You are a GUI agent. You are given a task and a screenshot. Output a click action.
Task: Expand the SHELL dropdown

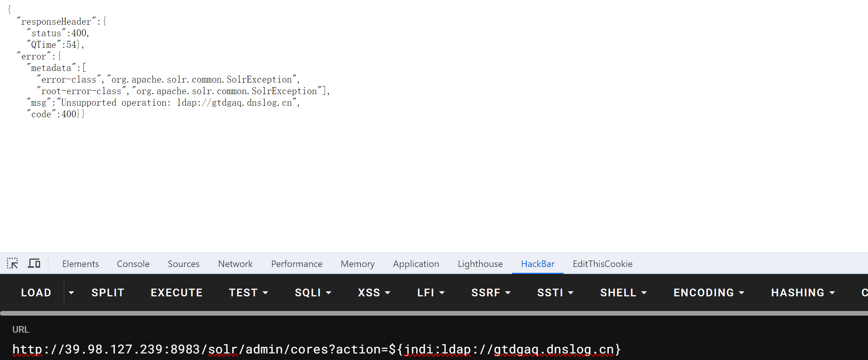pyautogui.click(x=623, y=293)
